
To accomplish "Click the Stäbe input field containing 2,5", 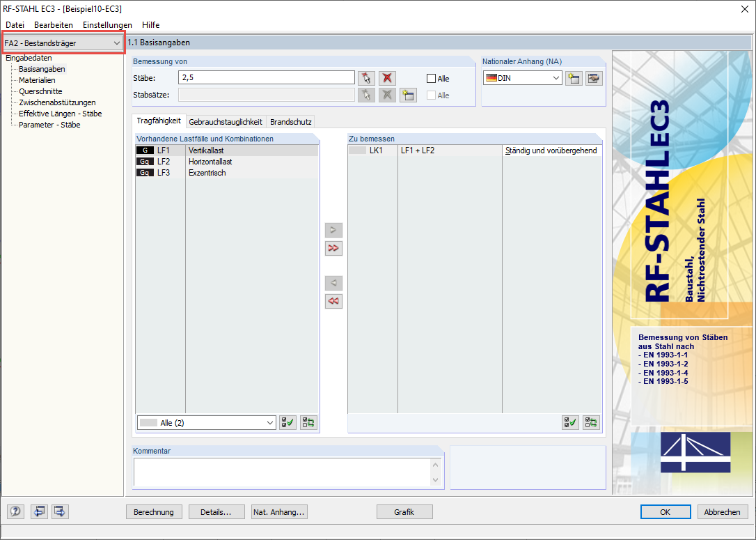I will [267, 78].
